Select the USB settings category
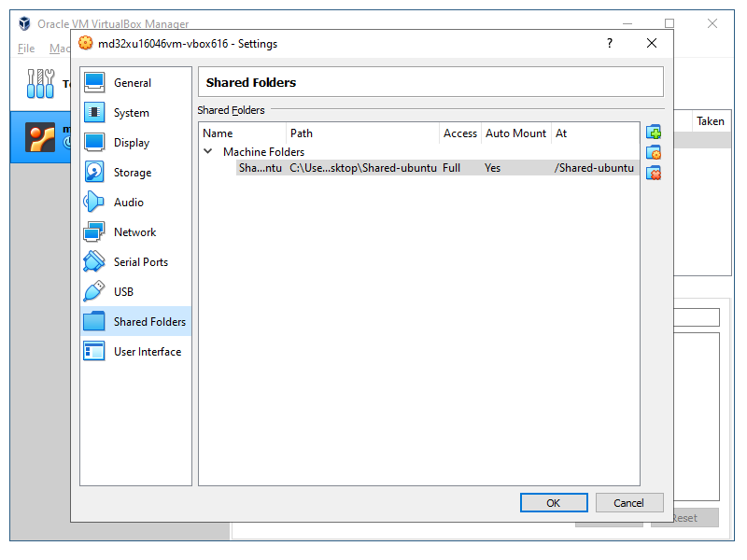The width and height of the screenshot is (747, 560). 123,292
